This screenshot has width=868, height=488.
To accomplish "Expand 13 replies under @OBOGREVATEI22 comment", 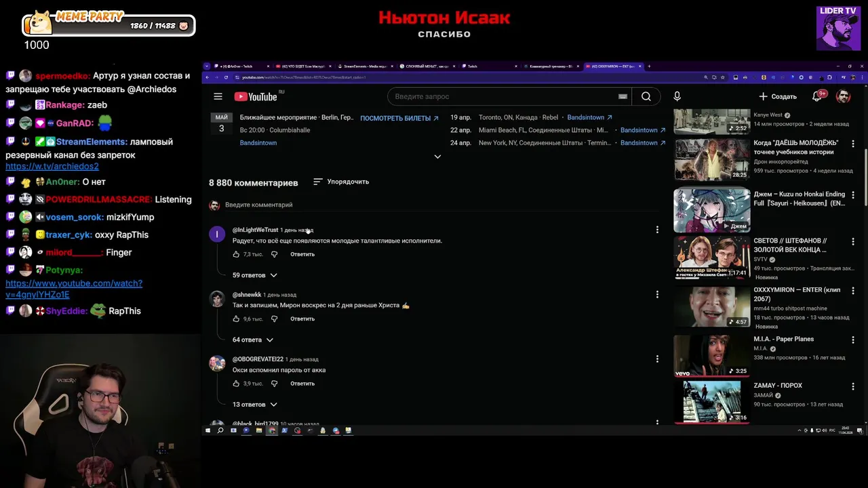I will (x=255, y=405).
